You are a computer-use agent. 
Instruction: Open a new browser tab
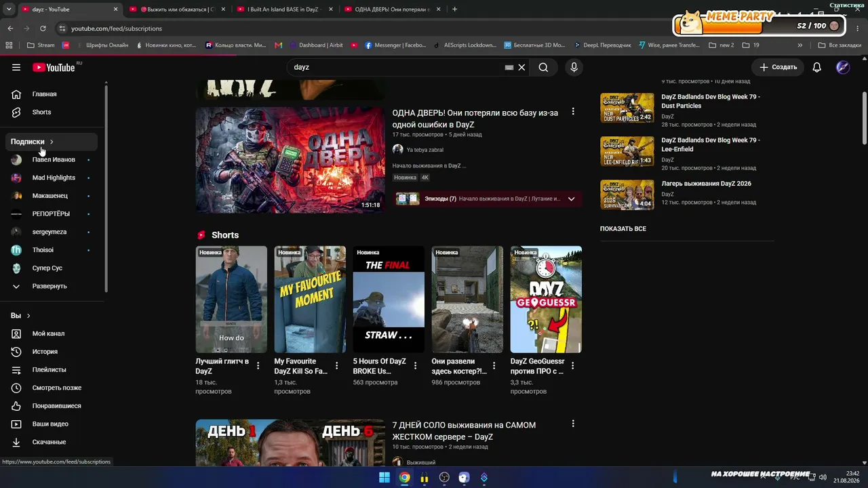click(x=454, y=9)
